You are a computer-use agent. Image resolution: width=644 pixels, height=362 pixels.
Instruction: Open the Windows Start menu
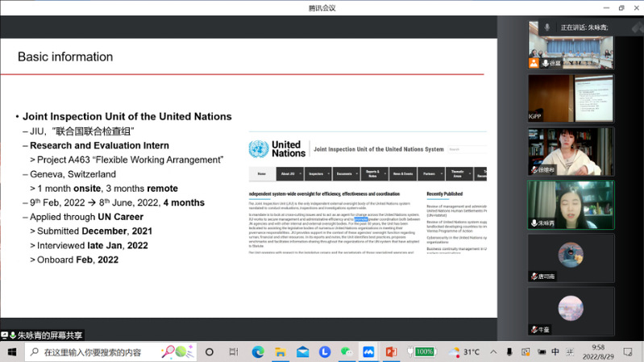click(12, 352)
